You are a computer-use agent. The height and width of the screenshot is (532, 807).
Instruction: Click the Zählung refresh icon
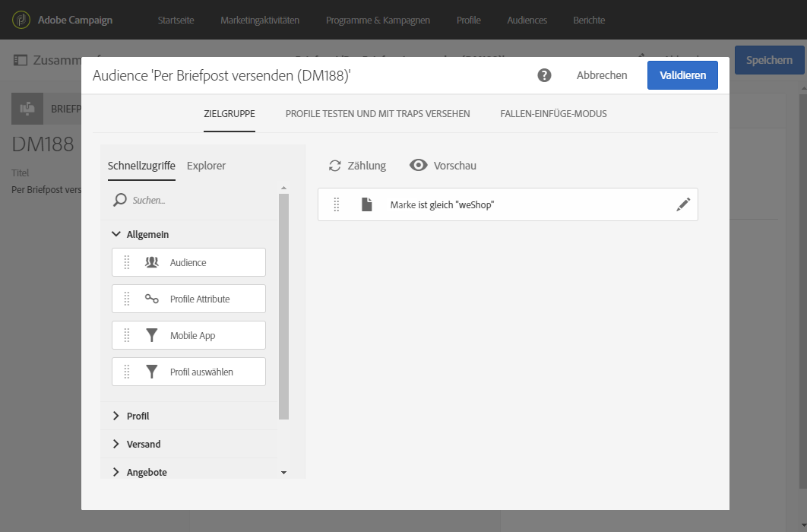click(x=334, y=166)
